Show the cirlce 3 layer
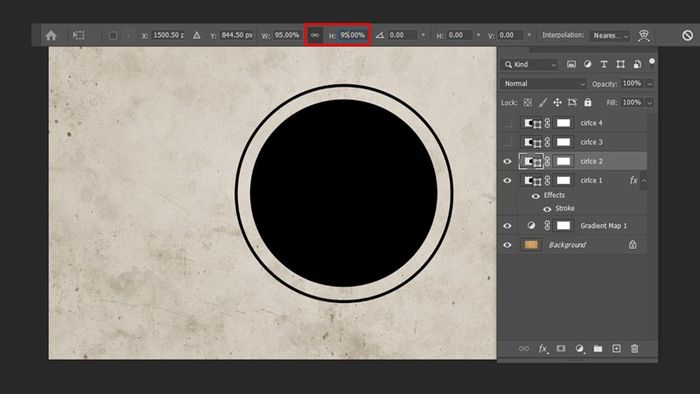700x394 pixels. pyautogui.click(x=508, y=142)
